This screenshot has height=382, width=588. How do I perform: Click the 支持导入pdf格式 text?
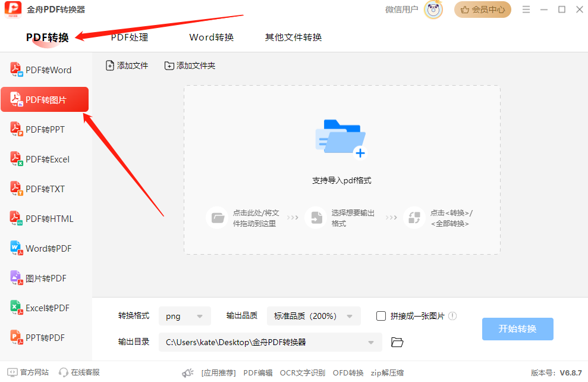coord(342,180)
